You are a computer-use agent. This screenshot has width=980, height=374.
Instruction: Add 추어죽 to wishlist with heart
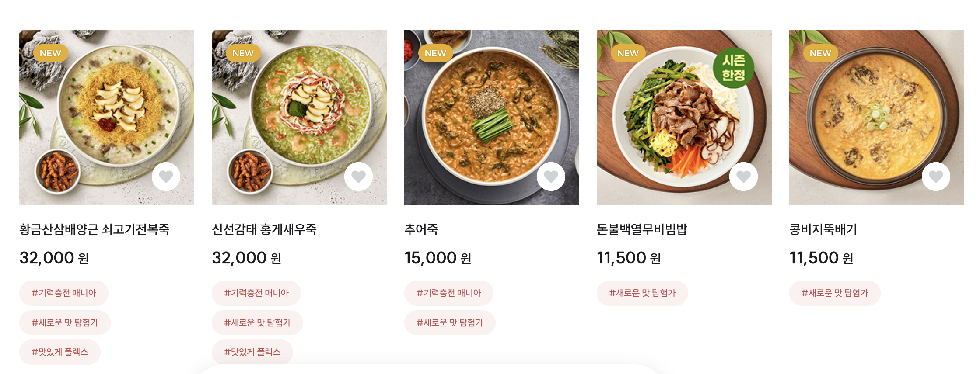point(551,177)
